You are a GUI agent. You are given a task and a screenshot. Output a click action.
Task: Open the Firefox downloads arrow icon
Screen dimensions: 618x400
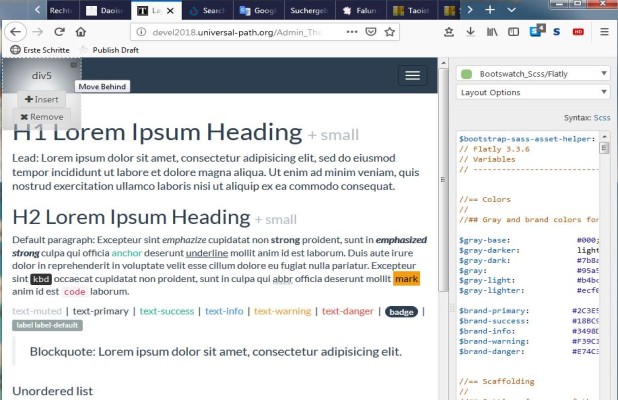point(471,32)
